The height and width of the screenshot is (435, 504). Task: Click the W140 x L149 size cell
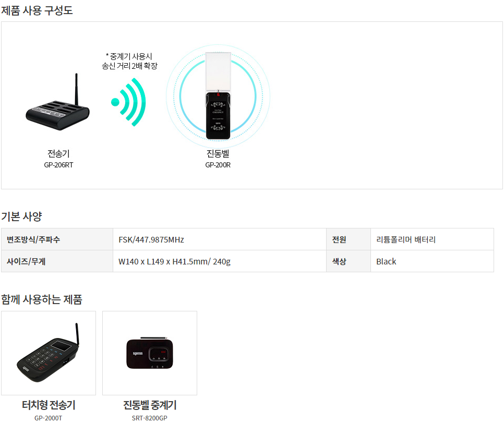(x=220, y=261)
